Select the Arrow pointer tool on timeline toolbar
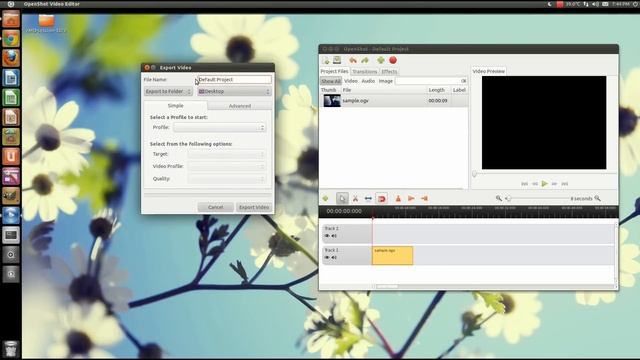640x360 pixels. tap(342, 198)
